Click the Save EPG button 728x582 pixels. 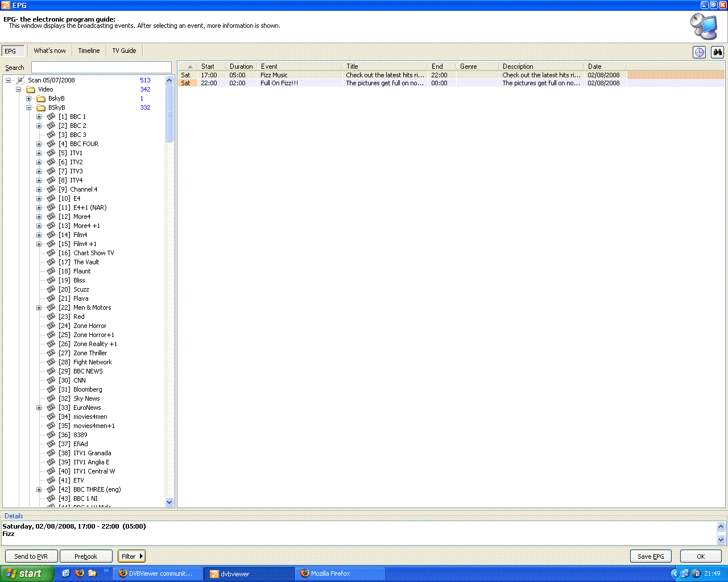coord(651,556)
